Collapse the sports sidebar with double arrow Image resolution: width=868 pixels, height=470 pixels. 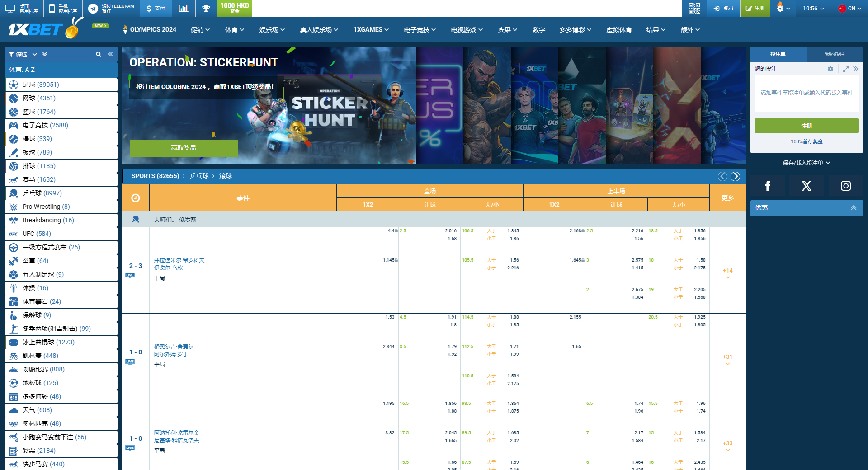point(111,54)
